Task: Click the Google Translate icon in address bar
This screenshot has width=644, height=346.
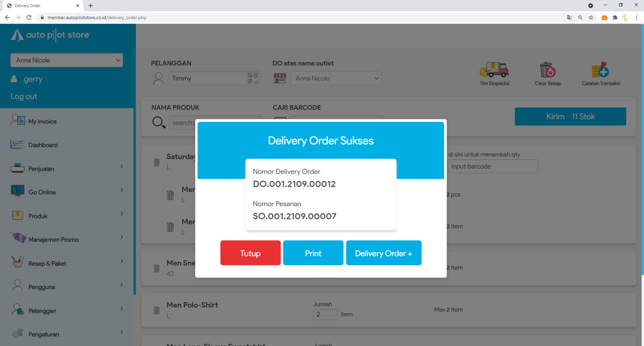Action: tap(569, 18)
